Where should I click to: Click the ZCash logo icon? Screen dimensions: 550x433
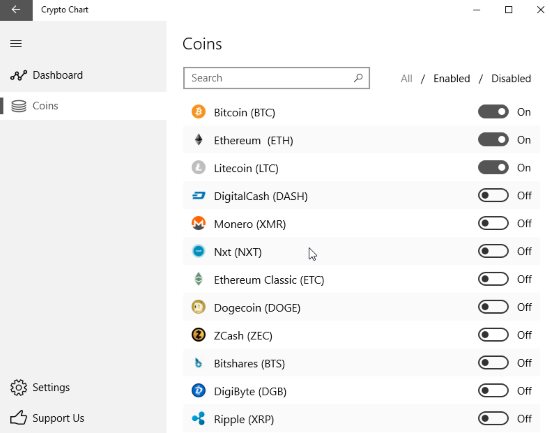coord(199,335)
